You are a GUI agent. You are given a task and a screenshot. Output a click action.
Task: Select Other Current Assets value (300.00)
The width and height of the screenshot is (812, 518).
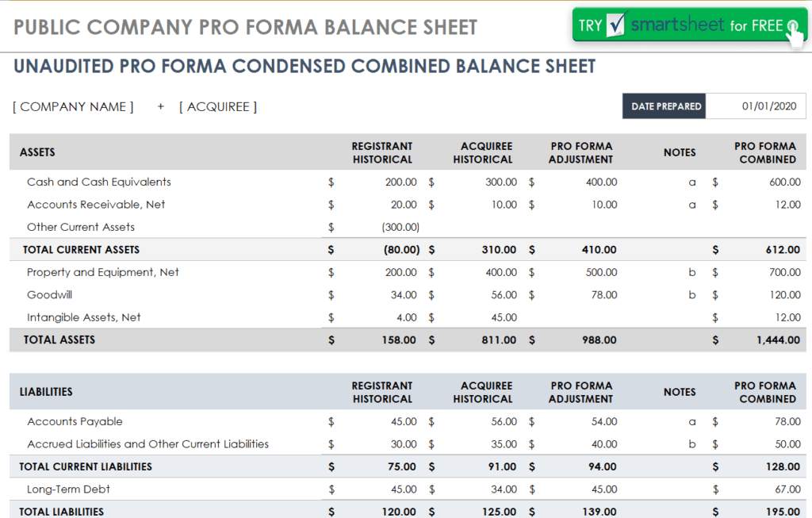pyautogui.click(x=400, y=227)
